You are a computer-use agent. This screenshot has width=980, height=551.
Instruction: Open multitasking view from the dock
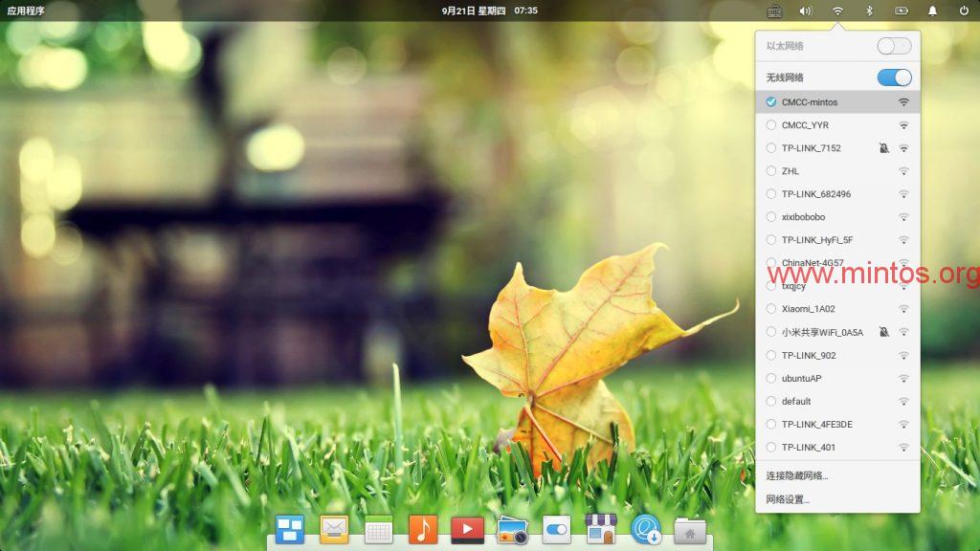pyautogui.click(x=290, y=530)
